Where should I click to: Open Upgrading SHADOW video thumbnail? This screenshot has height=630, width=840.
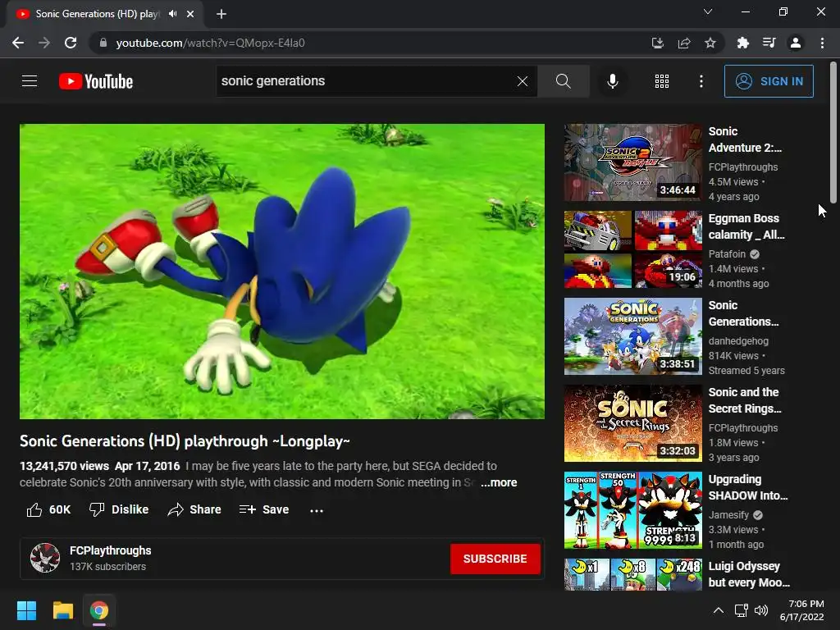(632, 510)
